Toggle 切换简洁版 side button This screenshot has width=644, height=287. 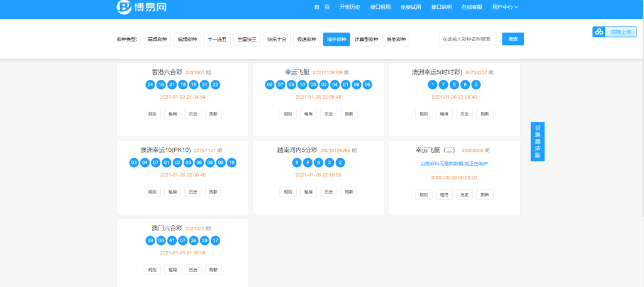pyautogui.click(x=537, y=142)
